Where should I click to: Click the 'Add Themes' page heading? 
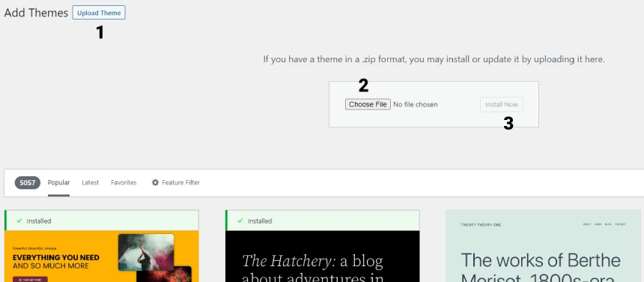(36, 13)
